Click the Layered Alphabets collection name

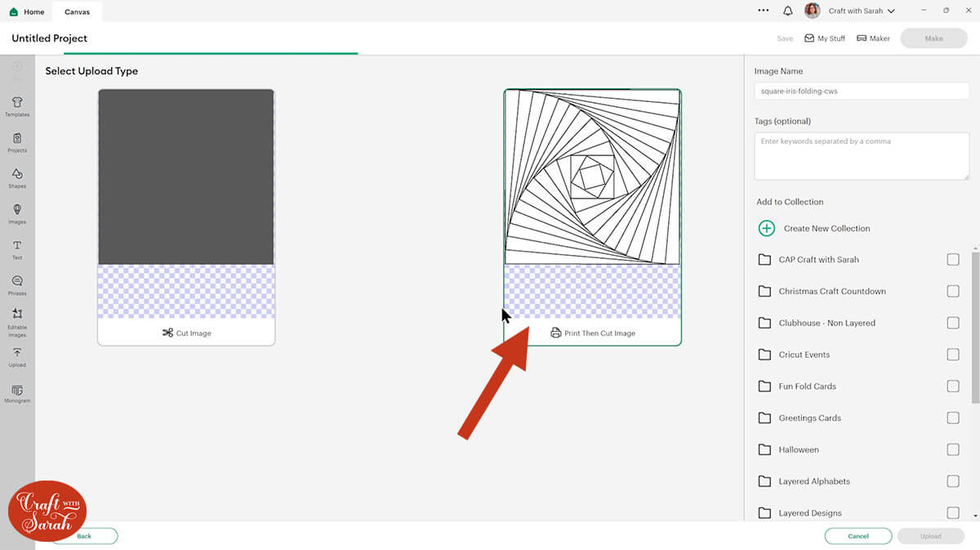(814, 481)
